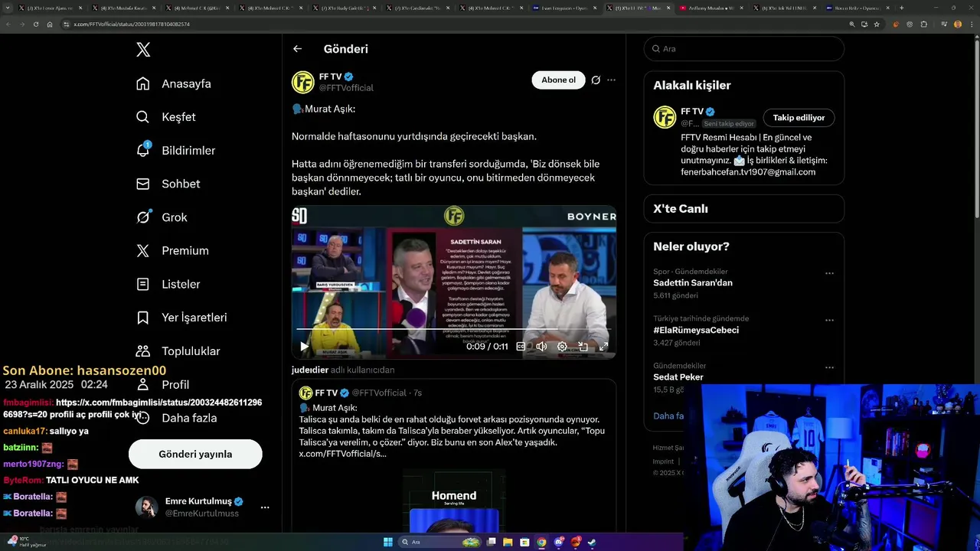Image resolution: width=980 pixels, height=551 pixels.
Task: Click the Yer İşaretleri bookmark icon
Action: click(143, 318)
